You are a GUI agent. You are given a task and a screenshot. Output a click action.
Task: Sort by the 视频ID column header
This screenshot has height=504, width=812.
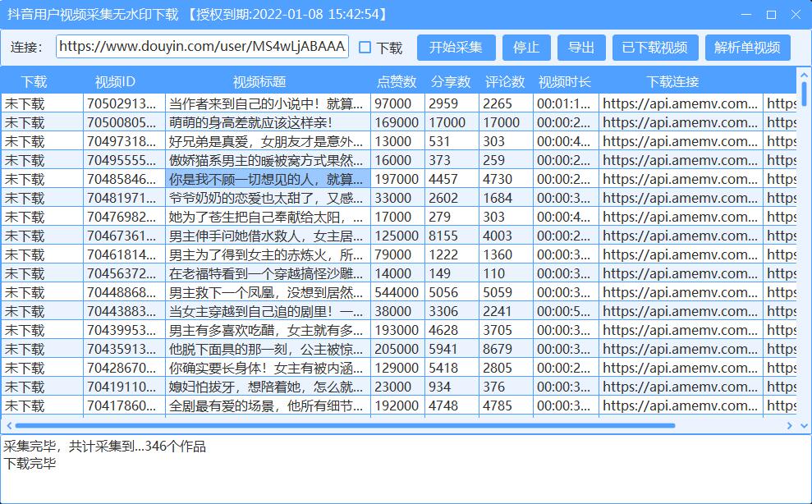tap(115, 81)
